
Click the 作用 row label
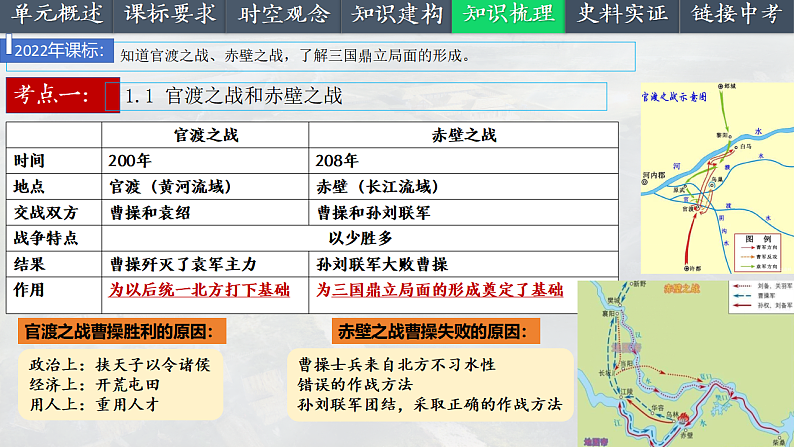click(x=54, y=295)
